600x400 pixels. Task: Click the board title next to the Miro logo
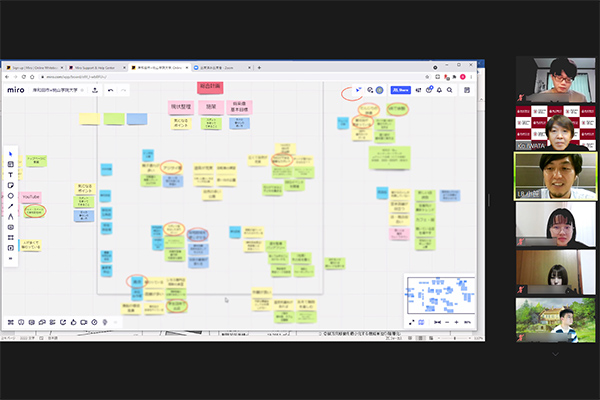pos(55,90)
